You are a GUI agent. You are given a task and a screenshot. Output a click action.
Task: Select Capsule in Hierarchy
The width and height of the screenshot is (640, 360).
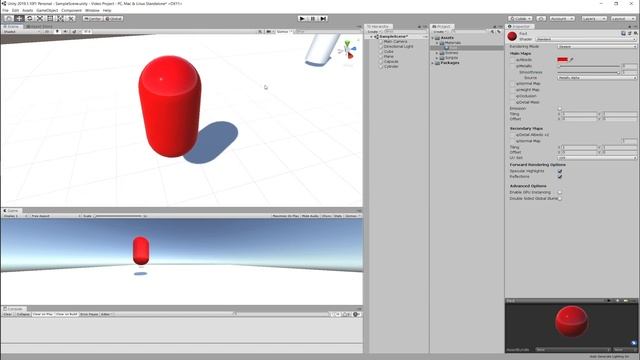click(391, 61)
